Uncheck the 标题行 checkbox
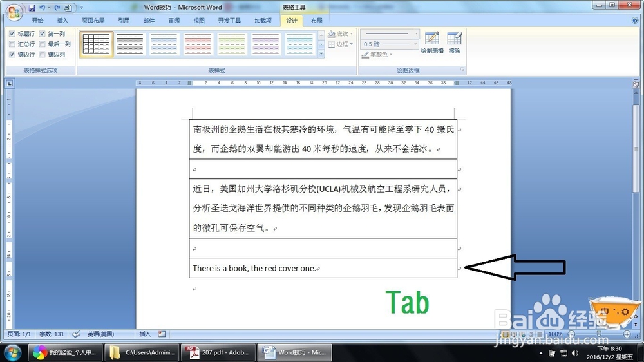 coord(12,33)
